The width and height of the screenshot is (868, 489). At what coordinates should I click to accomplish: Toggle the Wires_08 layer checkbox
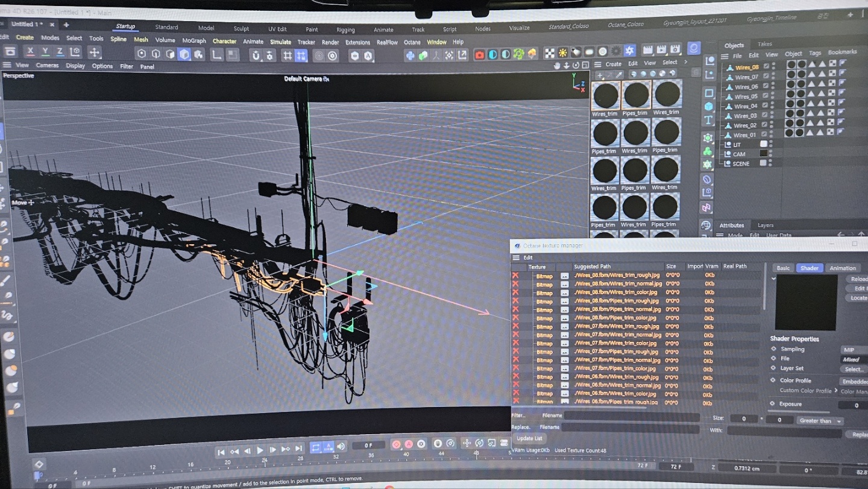766,67
